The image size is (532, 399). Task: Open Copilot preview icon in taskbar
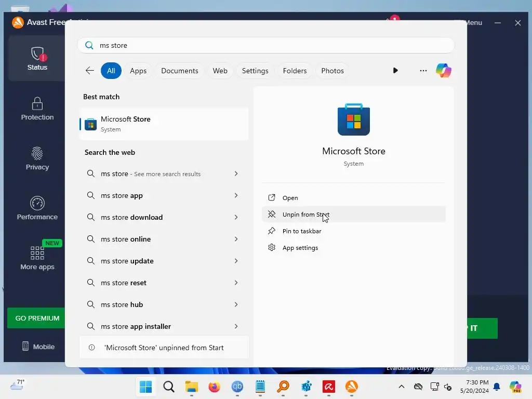tap(515, 387)
